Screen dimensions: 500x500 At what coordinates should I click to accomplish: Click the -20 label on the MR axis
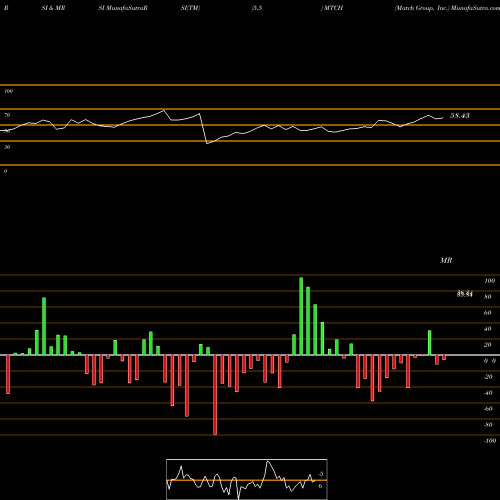(488, 377)
